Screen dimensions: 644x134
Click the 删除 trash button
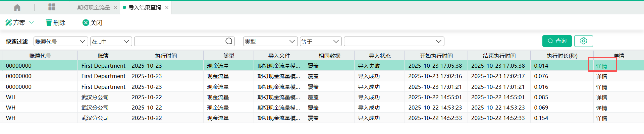(56, 23)
